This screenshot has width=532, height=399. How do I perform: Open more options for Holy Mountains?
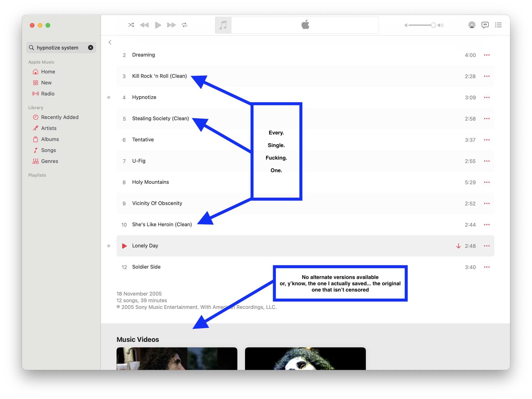[487, 182]
